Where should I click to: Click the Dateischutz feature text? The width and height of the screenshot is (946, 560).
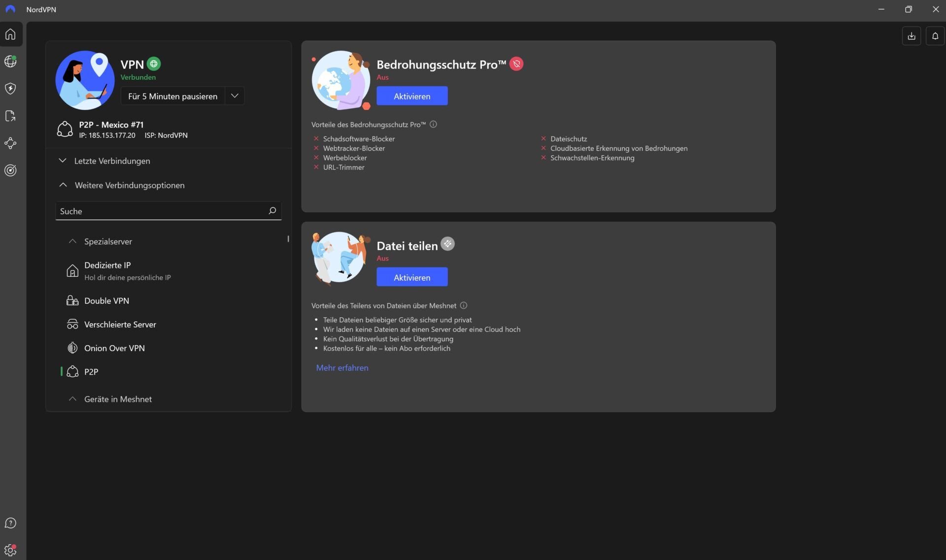point(569,139)
